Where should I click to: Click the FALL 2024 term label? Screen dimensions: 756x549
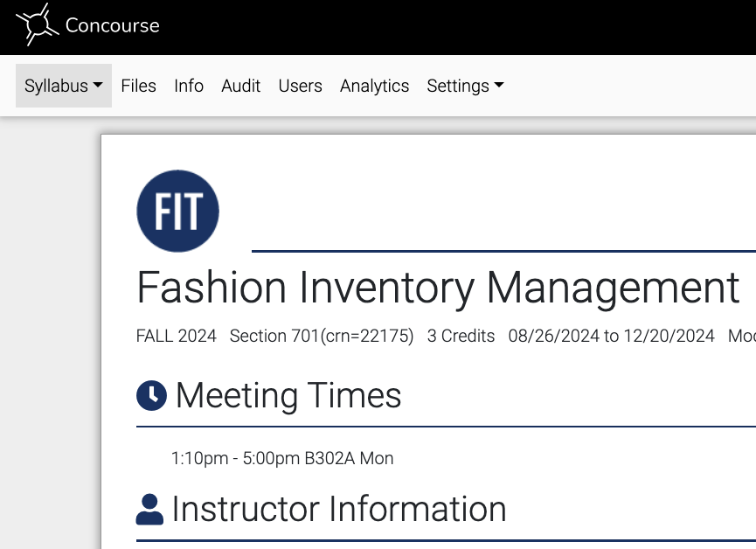tap(177, 336)
